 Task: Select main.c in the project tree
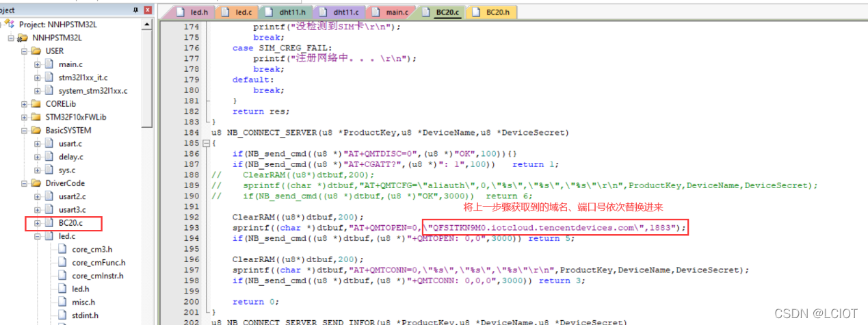click(70, 64)
